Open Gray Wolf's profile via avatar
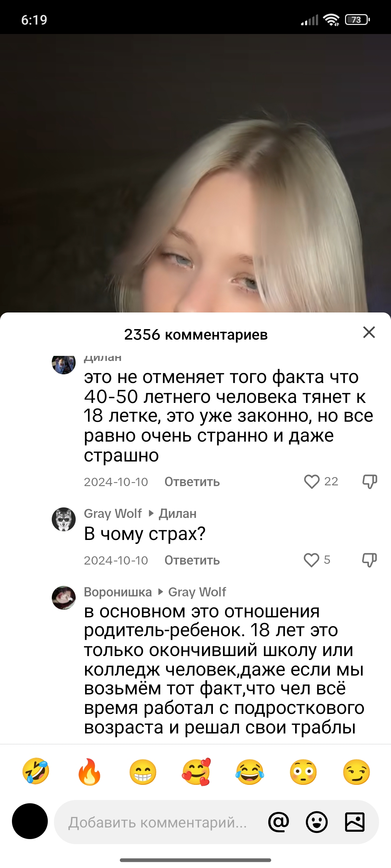 click(64, 519)
